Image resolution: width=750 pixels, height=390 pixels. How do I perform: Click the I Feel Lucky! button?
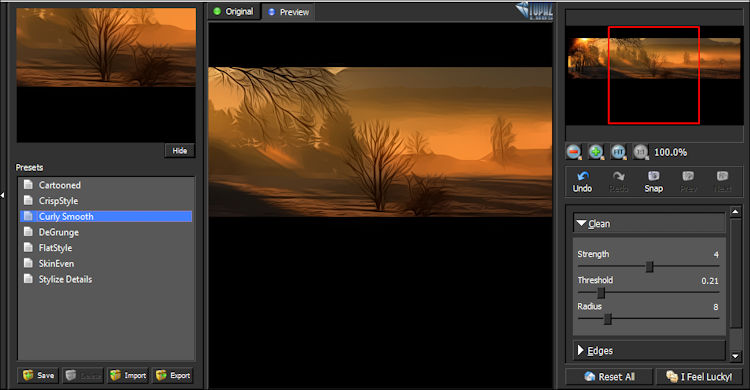[699, 377]
